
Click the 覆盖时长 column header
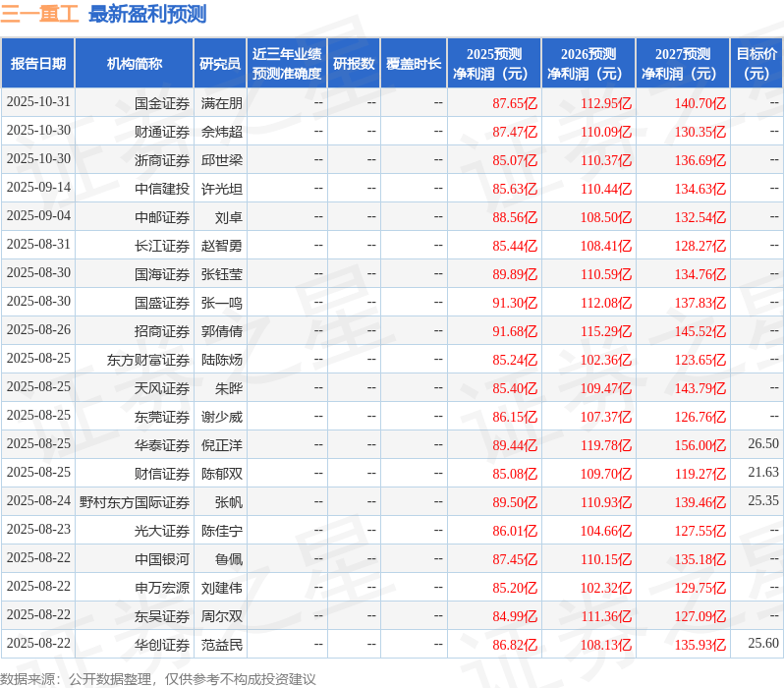click(x=414, y=64)
